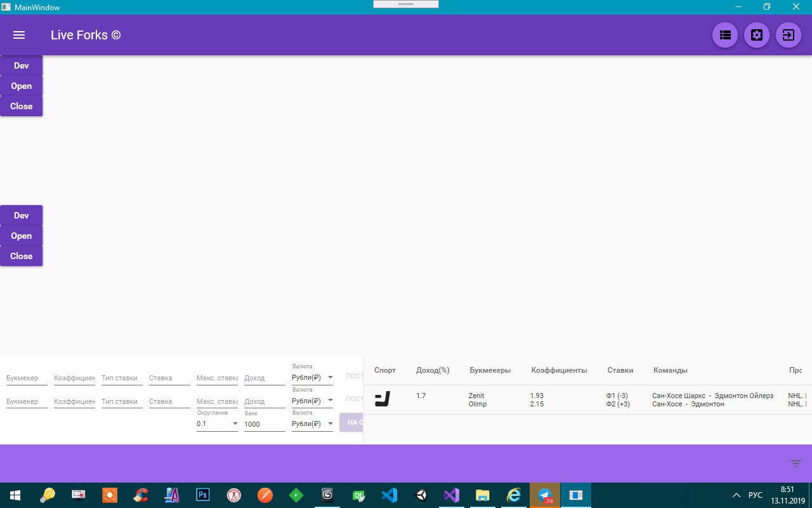
Task: Open File Explorer from the taskbar
Action: pyautogui.click(x=483, y=495)
